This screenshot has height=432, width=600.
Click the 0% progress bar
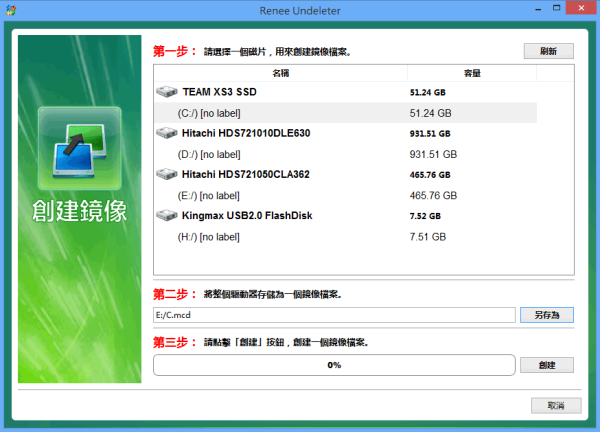click(334, 365)
